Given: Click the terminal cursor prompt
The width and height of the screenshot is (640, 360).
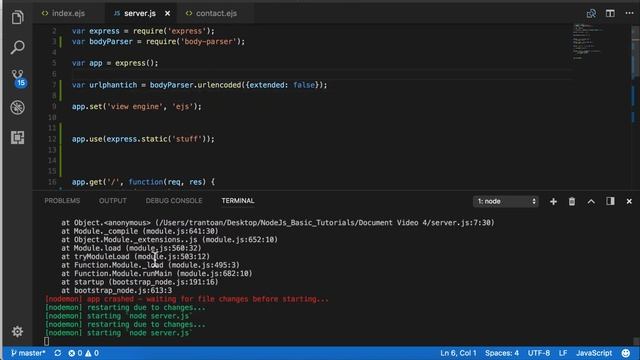Looking at the screenshot, I should (47, 341).
